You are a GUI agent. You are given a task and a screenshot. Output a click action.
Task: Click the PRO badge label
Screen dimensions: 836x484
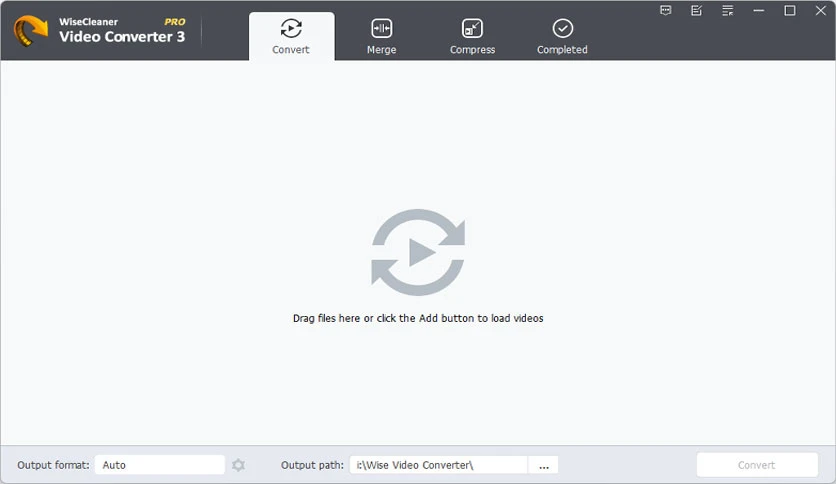(x=175, y=22)
